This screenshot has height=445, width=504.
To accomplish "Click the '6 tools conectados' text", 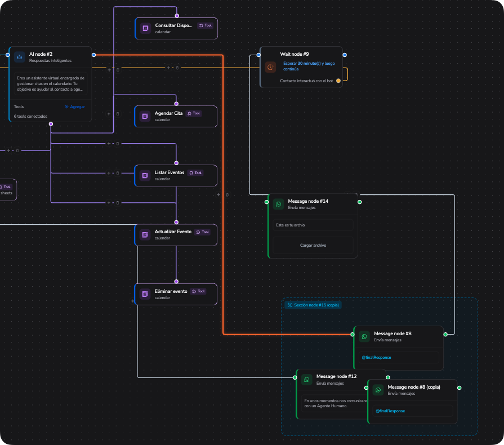I will click(30, 117).
